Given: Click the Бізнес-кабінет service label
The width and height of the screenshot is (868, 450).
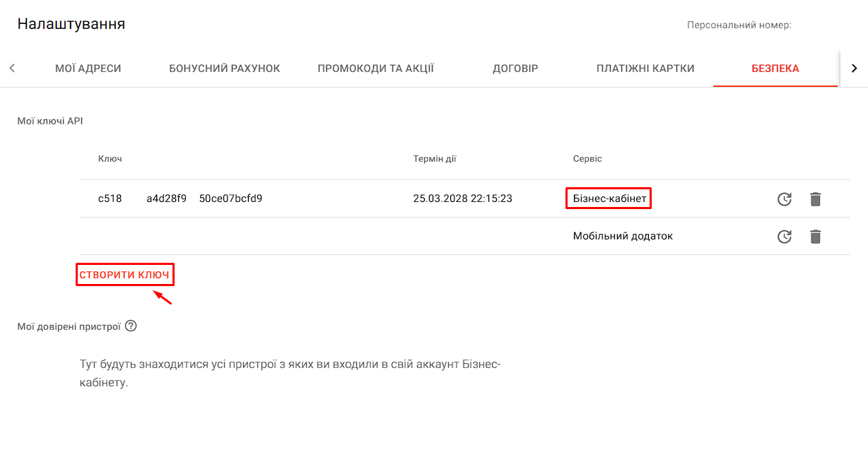Looking at the screenshot, I should tap(608, 199).
